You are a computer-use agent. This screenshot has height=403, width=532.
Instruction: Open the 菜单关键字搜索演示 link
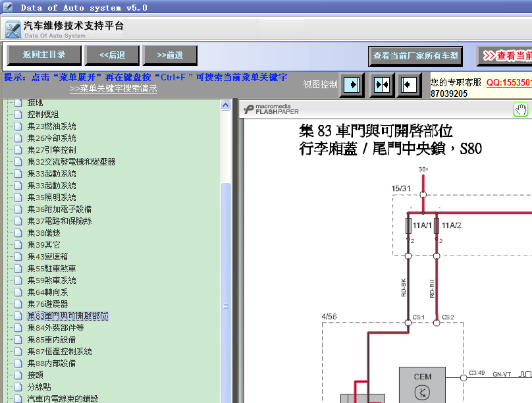(x=113, y=89)
